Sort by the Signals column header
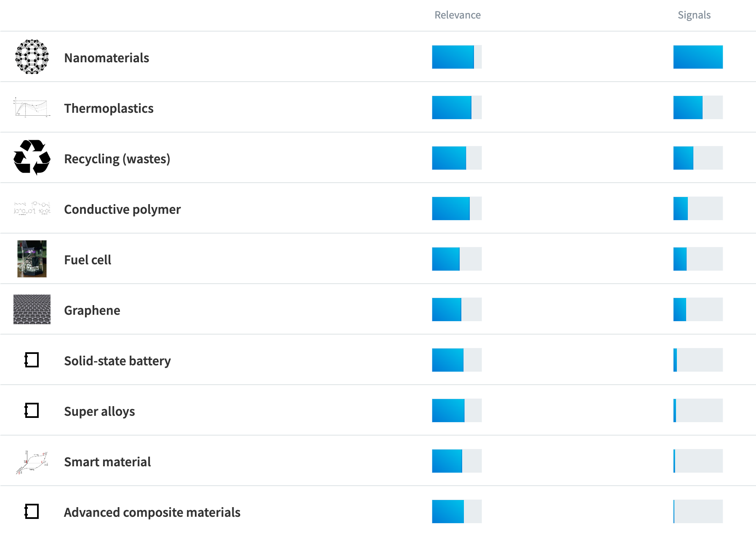Image resolution: width=756 pixels, height=537 pixels. click(x=694, y=15)
